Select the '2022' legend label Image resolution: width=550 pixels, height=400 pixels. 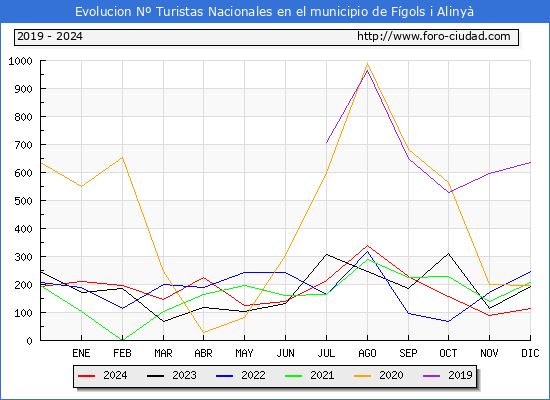pyautogui.click(x=253, y=375)
